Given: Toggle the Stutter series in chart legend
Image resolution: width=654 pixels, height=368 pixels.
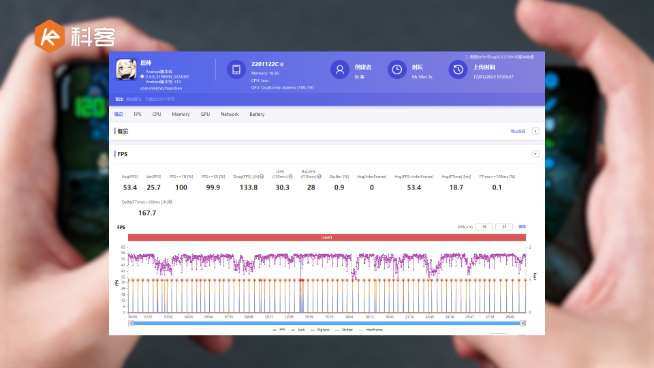Looking at the screenshot, I should (x=344, y=330).
